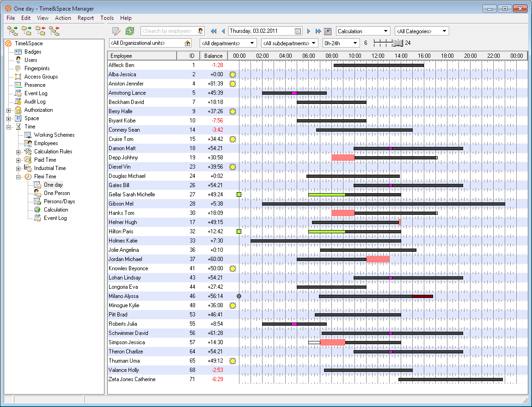
Task: Click the employee search person icon
Action: point(201,31)
